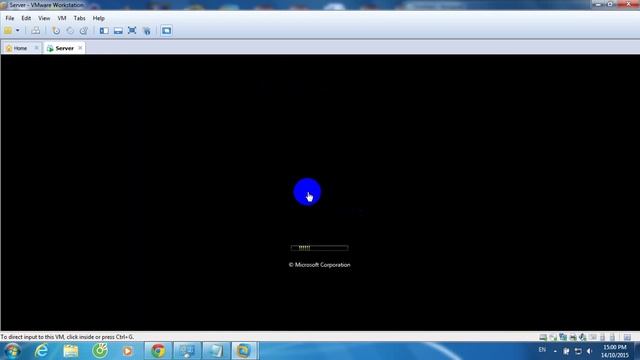The width and height of the screenshot is (640, 360).
Task: Click the Unity mode toolbar icon
Action: (x=147, y=31)
